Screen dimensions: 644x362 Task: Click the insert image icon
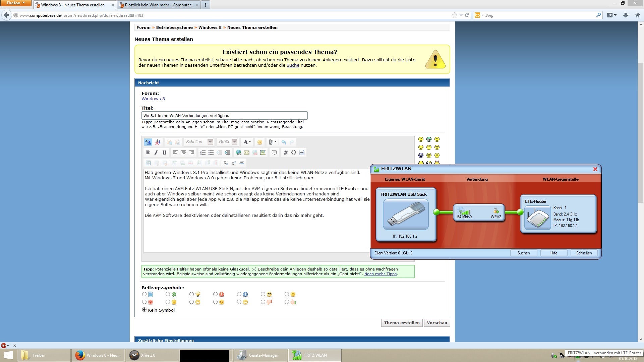click(263, 153)
